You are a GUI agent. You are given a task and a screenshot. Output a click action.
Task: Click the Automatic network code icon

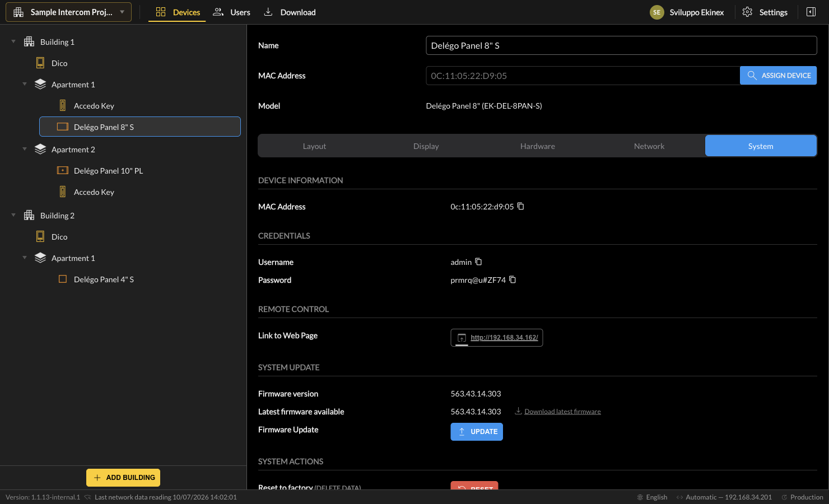(x=679, y=497)
